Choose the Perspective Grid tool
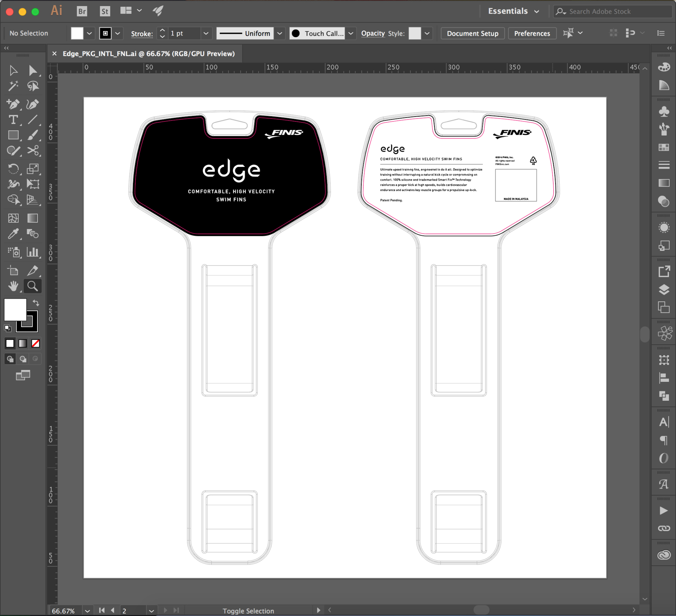Screen dimensions: 676x616 [x=33, y=200]
